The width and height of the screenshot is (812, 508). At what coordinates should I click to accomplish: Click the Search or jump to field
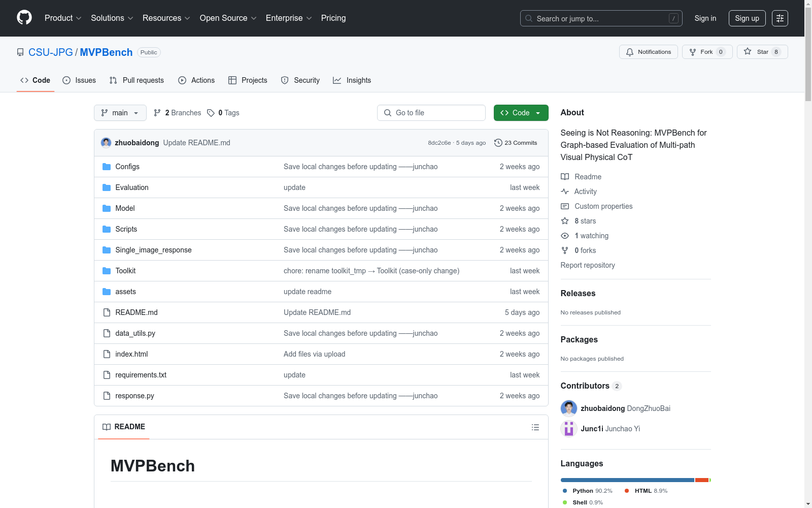pyautogui.click(x=601, y=18)
